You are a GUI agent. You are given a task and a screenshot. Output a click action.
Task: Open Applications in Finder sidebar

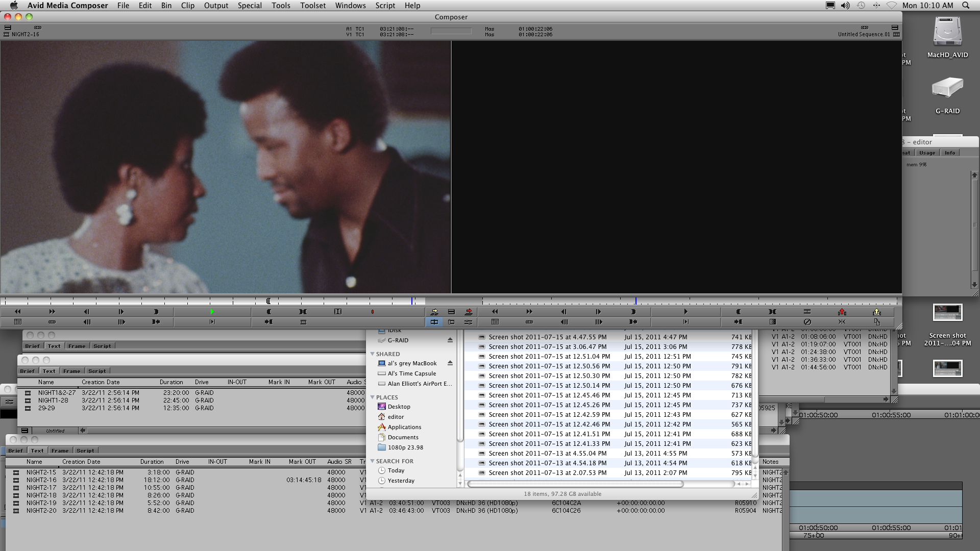click(x=404, y=427)
